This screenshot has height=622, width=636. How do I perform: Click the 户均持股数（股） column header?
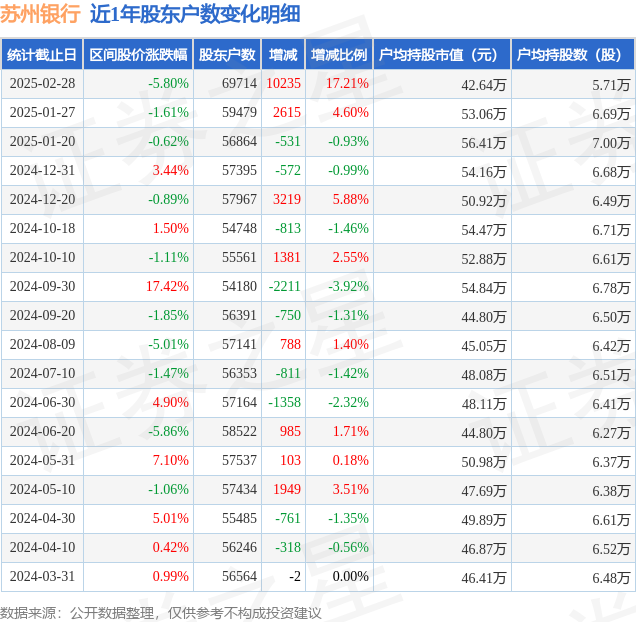tap(572, 54)
